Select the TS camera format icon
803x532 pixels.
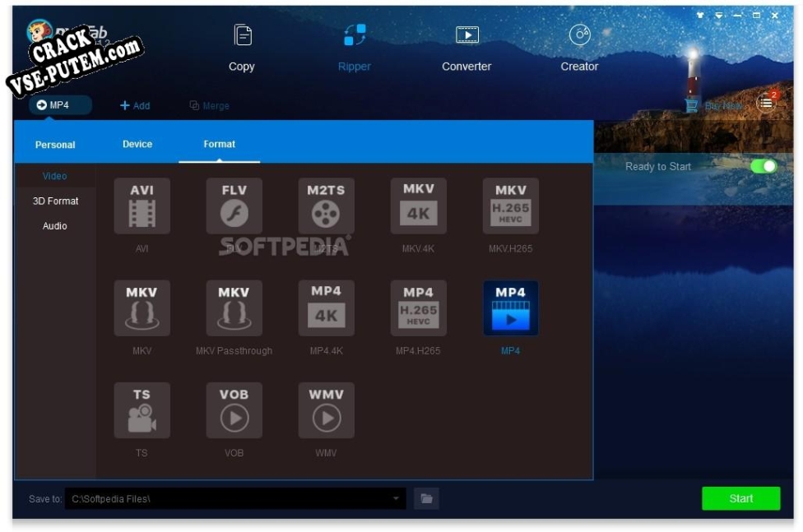point(142,410)
